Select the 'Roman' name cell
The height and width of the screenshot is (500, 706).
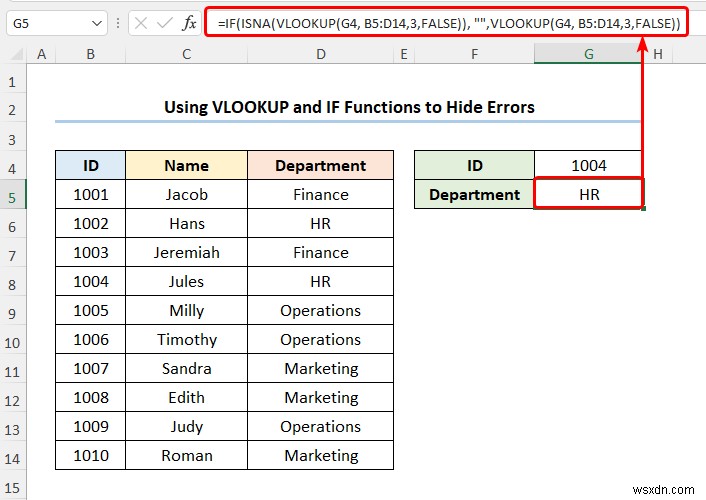click(186, 455)
